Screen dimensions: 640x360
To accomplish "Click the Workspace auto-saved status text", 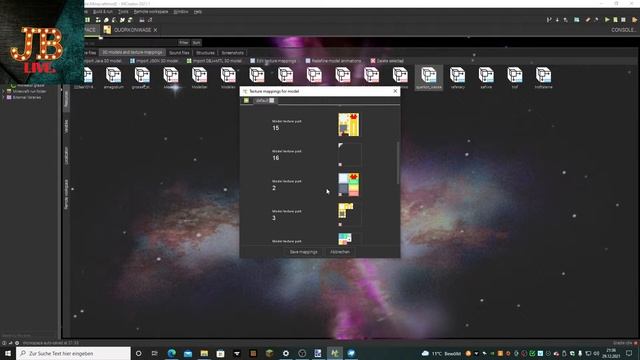I will coord(51,343).
